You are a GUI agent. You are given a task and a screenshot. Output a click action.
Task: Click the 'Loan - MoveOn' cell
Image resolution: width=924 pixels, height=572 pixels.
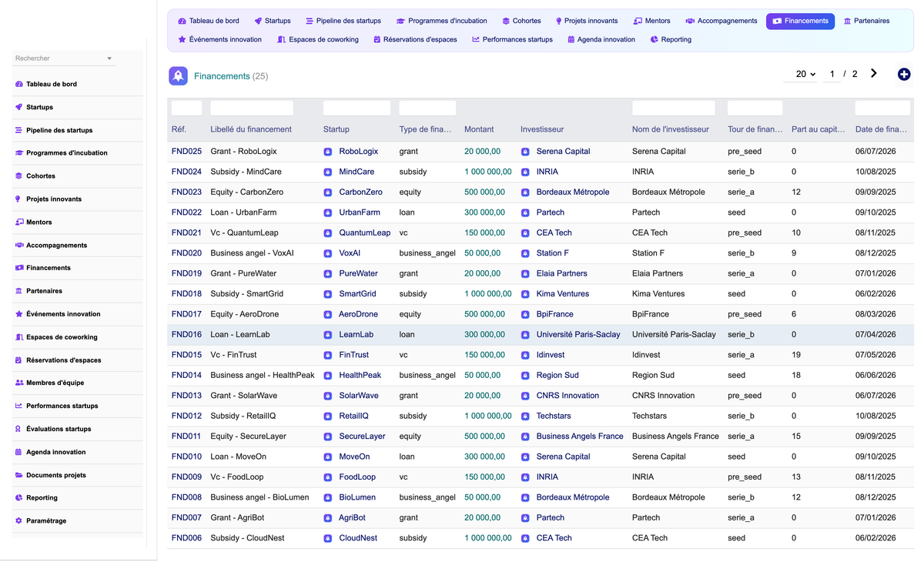point(238,457)
